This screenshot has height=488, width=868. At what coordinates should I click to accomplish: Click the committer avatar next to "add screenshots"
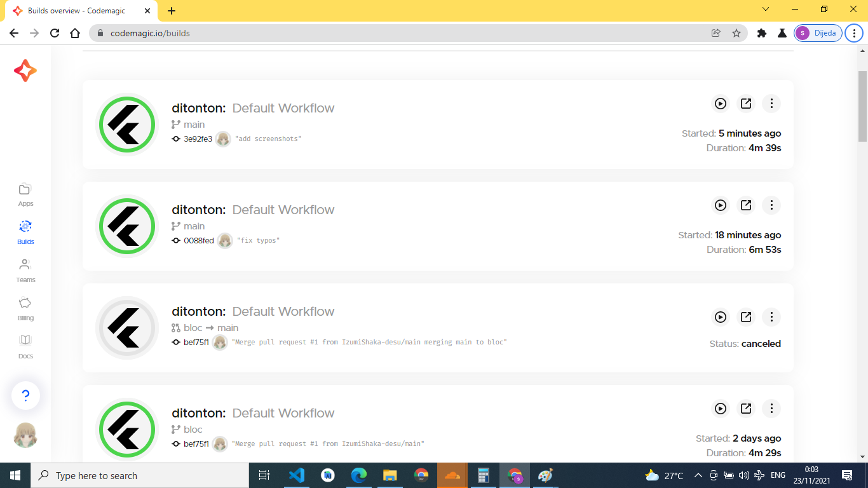click(223, 139)
